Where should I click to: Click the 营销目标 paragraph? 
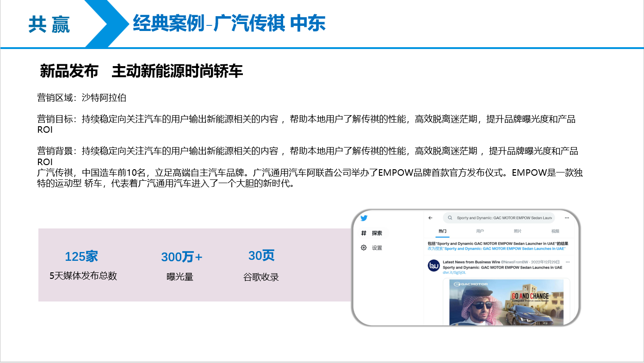[x=306, y=124]
